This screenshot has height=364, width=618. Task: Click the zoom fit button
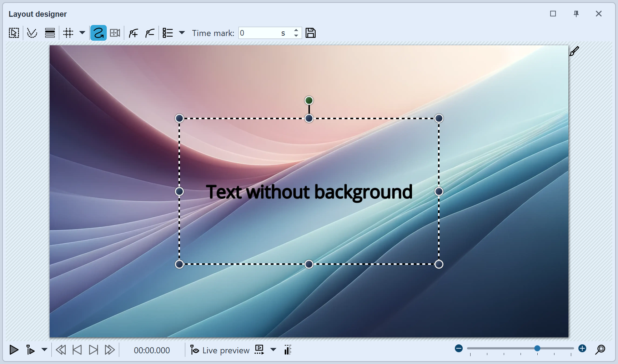point(601,350)
